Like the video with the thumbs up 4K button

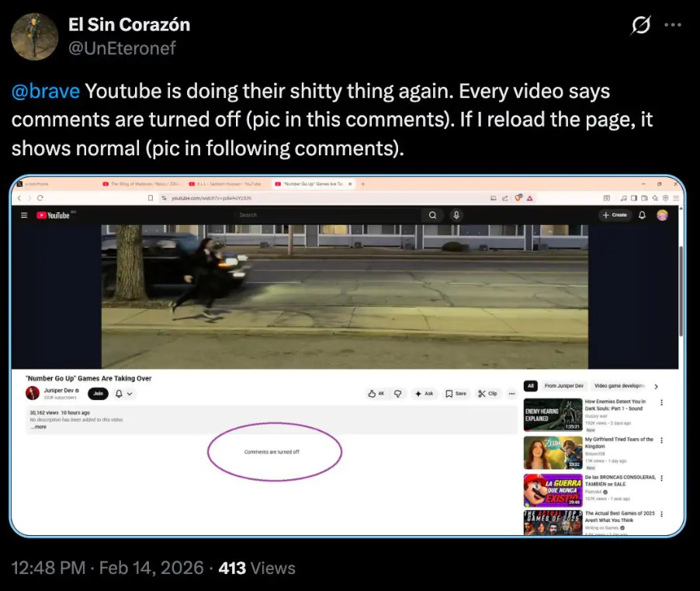click(376, 394)
